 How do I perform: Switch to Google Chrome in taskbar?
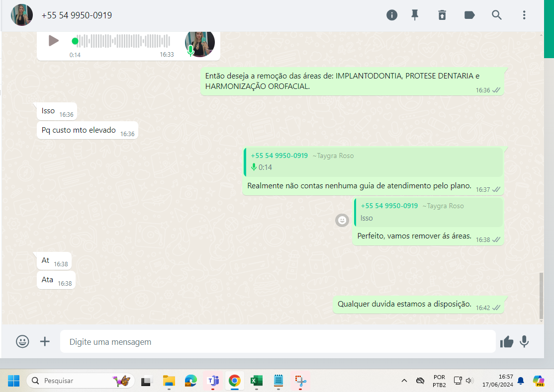pos(235,381)
